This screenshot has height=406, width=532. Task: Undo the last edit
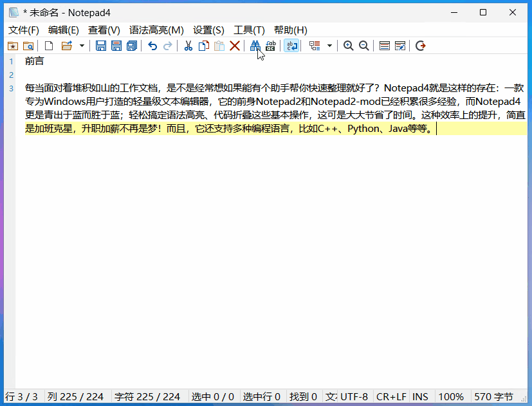click(152, 46)
